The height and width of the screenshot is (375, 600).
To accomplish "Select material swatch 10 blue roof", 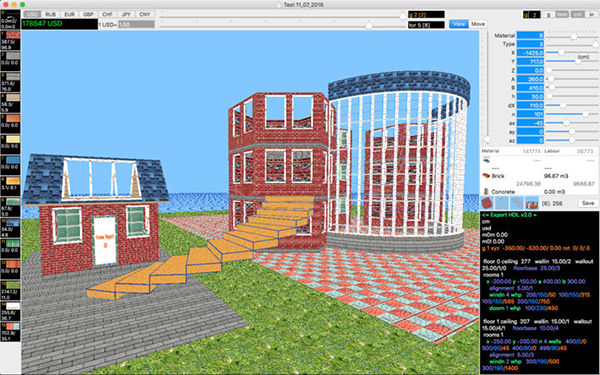I will tap(10, 228).
